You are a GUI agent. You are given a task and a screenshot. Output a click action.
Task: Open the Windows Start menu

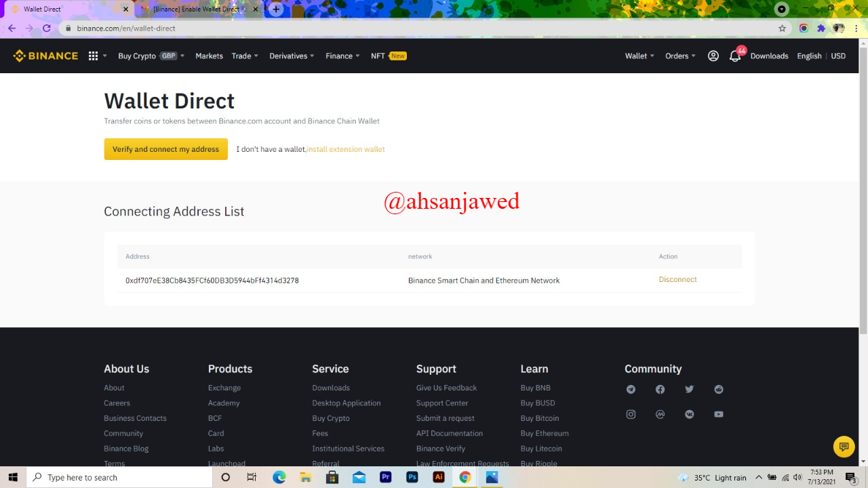click(13, 477)
